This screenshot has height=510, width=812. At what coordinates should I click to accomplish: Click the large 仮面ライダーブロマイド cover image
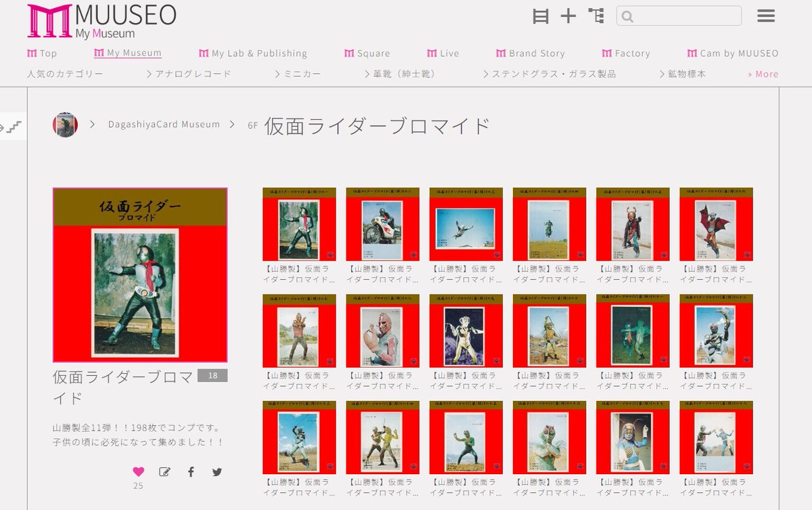pos(140,275)
